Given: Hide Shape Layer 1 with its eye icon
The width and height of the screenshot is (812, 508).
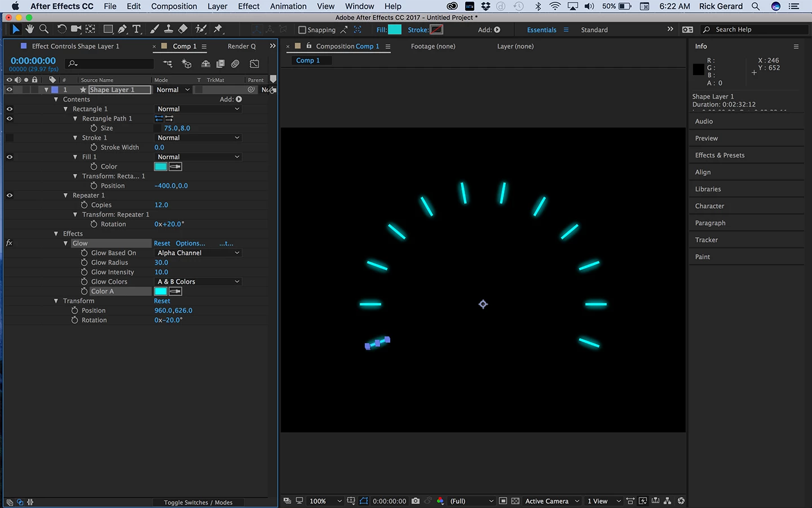Looking at the screenshot, I should 9,90.
